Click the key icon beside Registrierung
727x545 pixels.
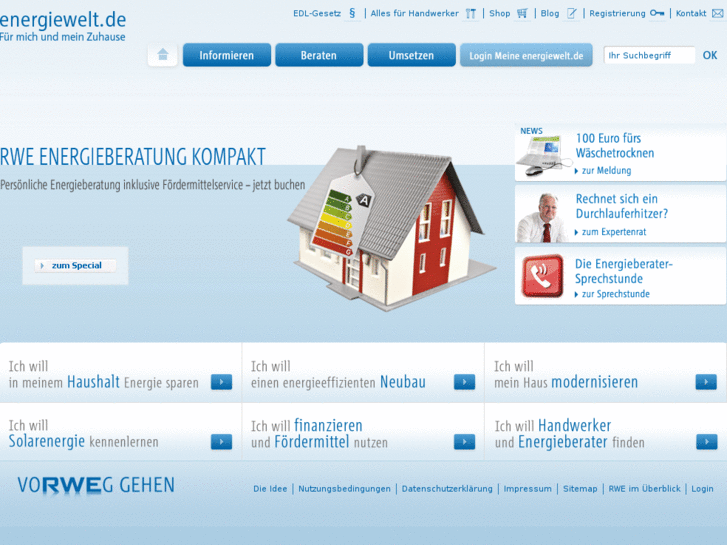[x=657, y=13]
